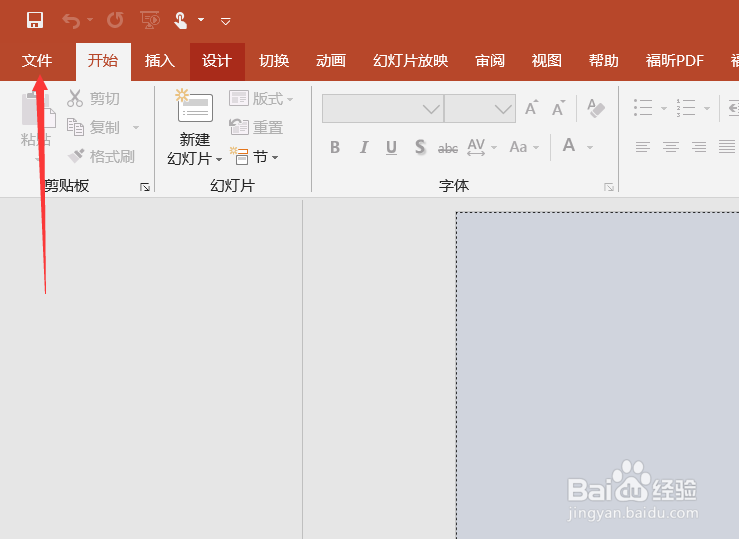The width and height of the screenshot is (739, 539).
Task: Open the 版式 (Layout) dropdown
Action: [x=261, y=98]
